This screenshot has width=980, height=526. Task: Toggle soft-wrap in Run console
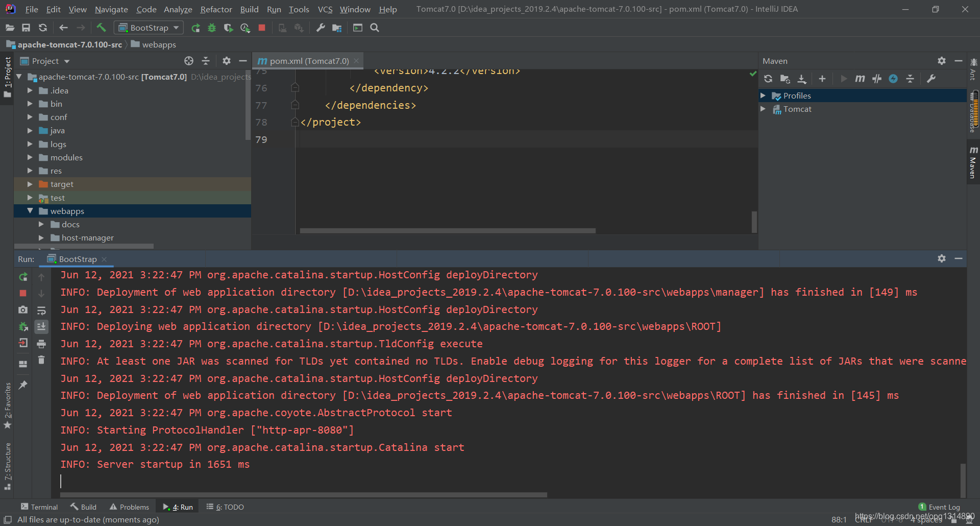pos(41,310)
